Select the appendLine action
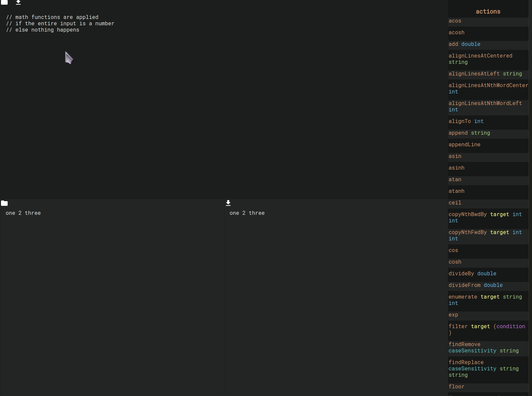Screen dimensions: 532x396 (464, 145)
